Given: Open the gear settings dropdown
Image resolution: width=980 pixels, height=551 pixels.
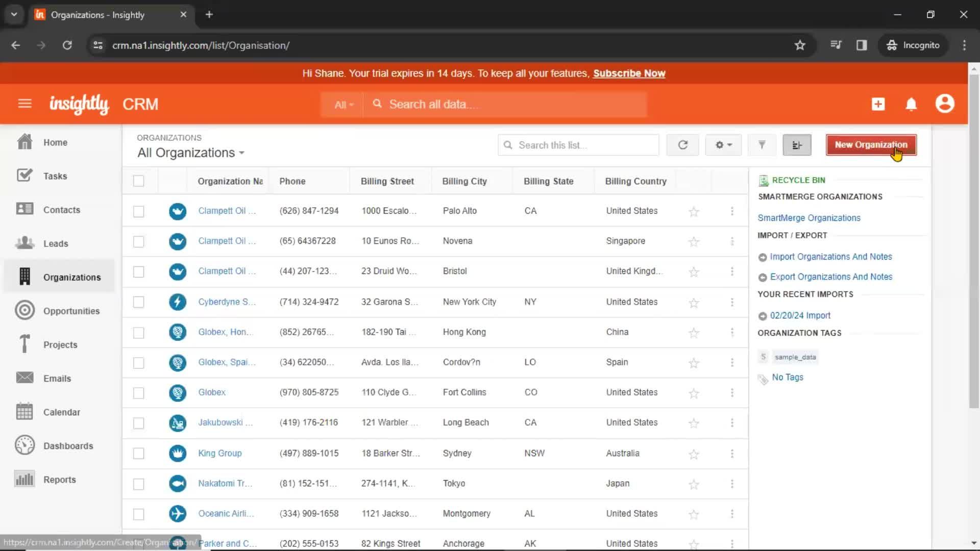Looking at the screenshot, I should tap(723, 145).
